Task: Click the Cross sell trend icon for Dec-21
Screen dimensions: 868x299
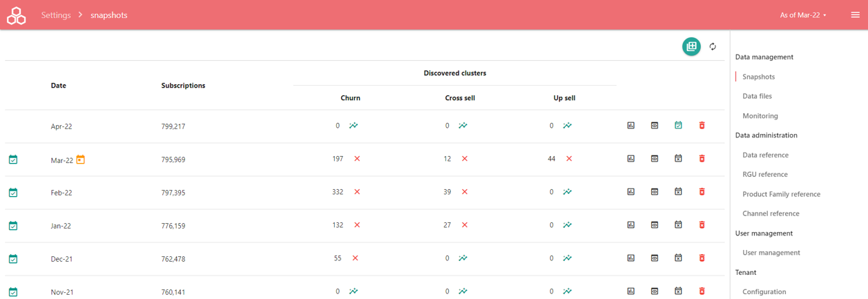Action: [463, 258]
